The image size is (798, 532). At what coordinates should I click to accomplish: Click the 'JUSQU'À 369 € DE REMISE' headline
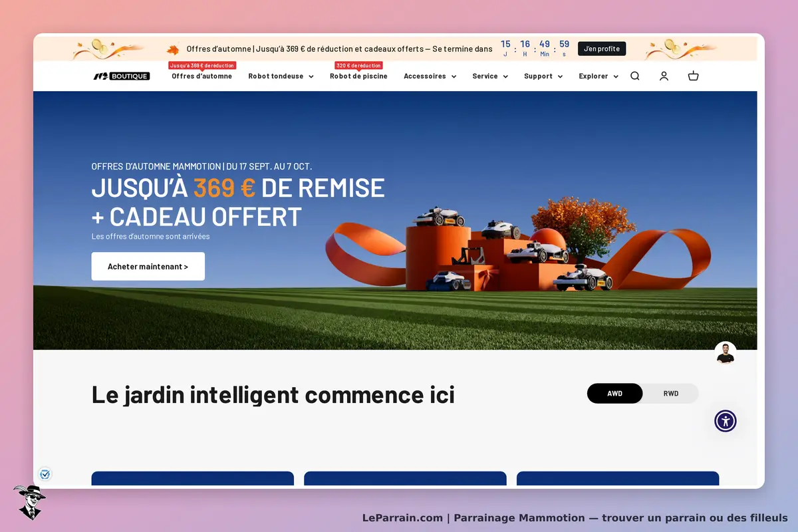238,188
